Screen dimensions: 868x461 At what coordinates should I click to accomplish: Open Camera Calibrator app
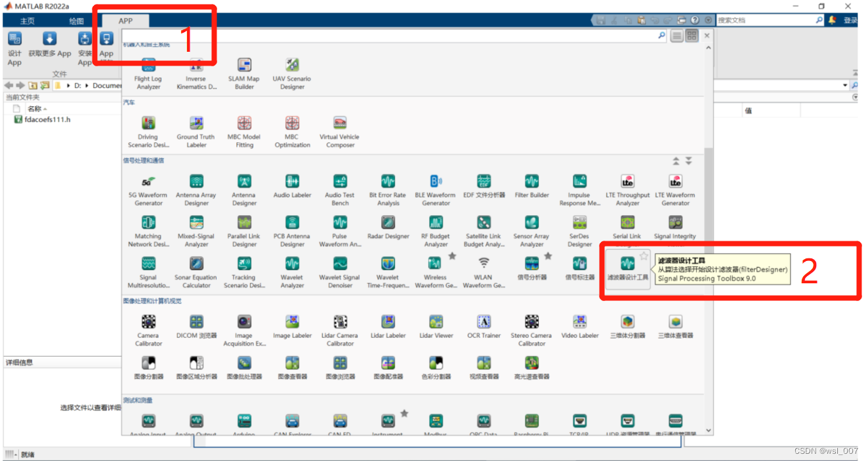[148, 331]
